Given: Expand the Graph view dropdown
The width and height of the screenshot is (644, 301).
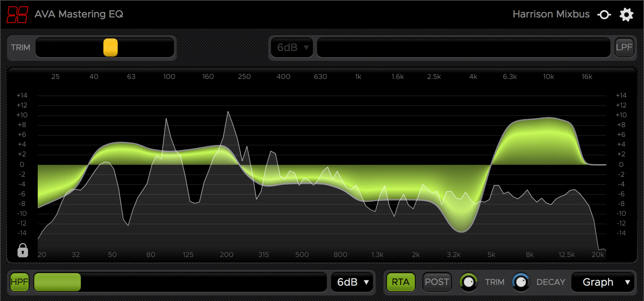Looking at the screenshot, I should pos(603,282).
